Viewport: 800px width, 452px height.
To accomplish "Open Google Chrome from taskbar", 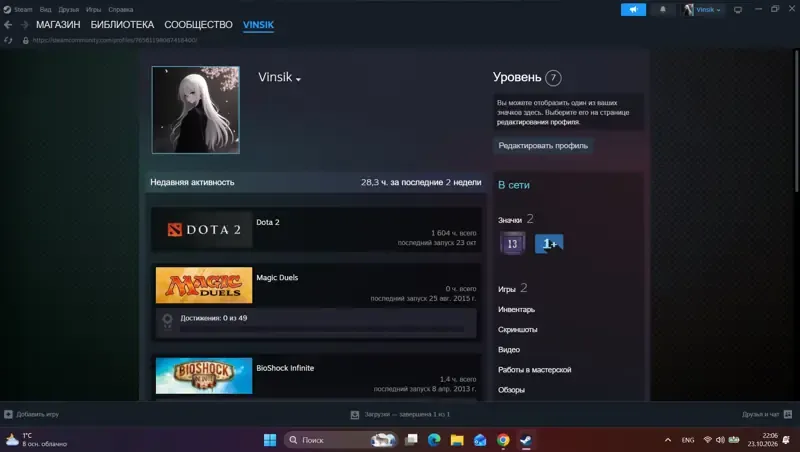I will (503, 440).
